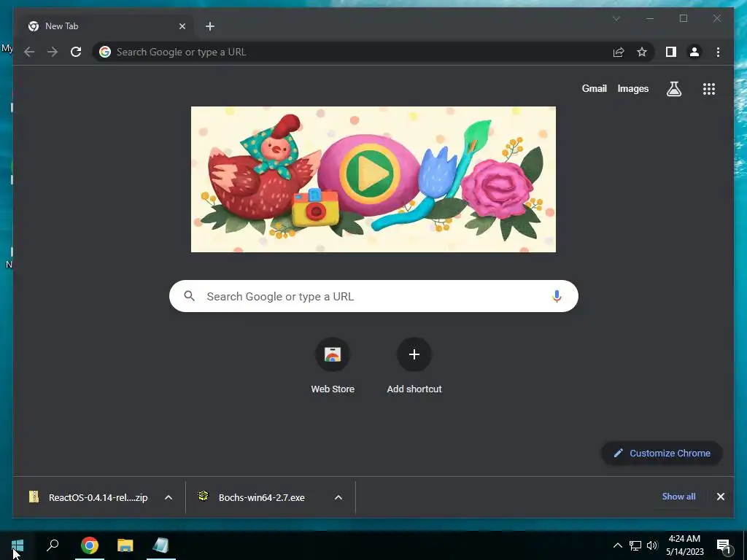Screen dimensions: 747x560
Task: Open Chrome's three-dot menu
Action: [718, 52]
